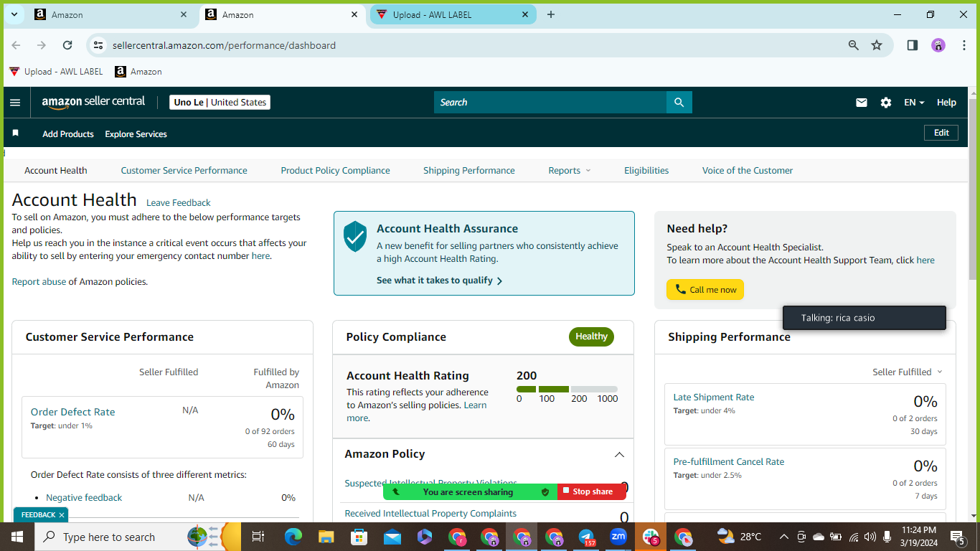Click the Amazon Seller Central logo
The image size is (980, 551).
[x=93, y=102]
